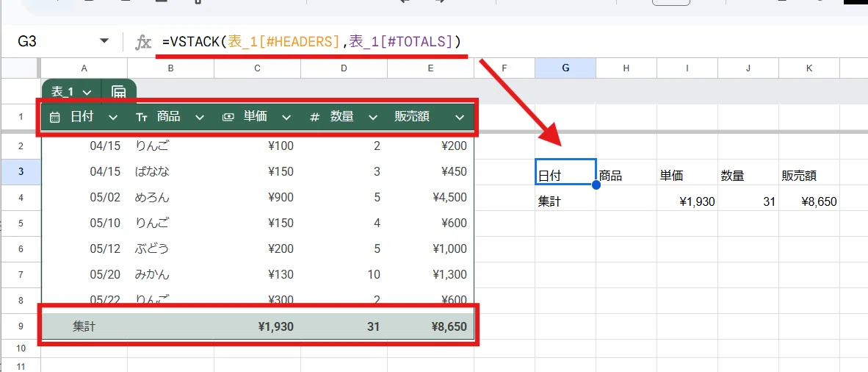
Task: Click the VSTACK formula in the formula bar
Action: pyautogui.click(x=311, y=42)
